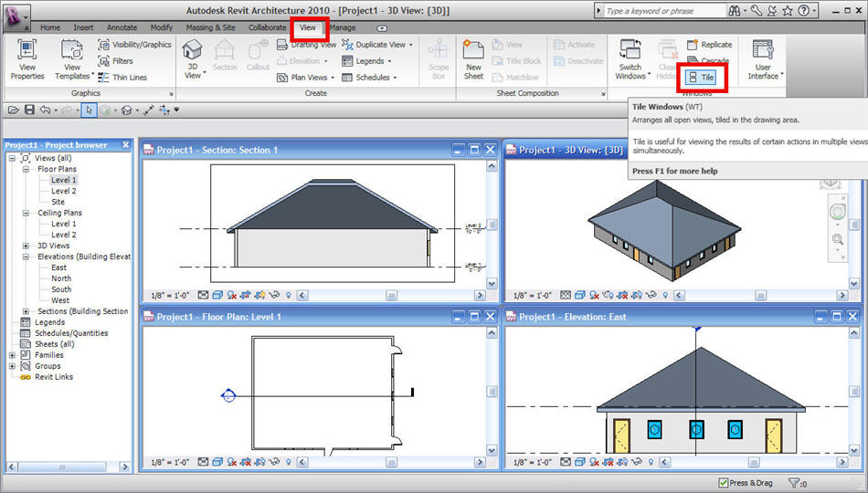The height and width of the screenshot is (493, 868).
Task: Click the Save icon in quick access toolbar
Action: click(29, 110)
